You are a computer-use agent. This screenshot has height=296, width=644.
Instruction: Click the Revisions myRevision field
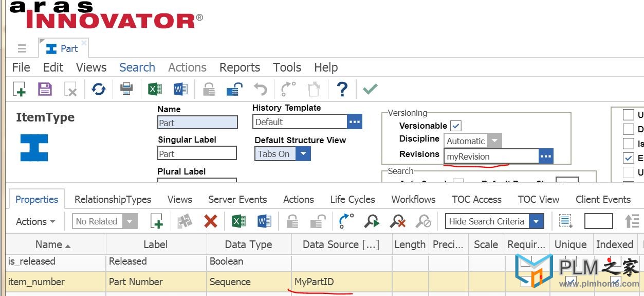coord(491,156)
